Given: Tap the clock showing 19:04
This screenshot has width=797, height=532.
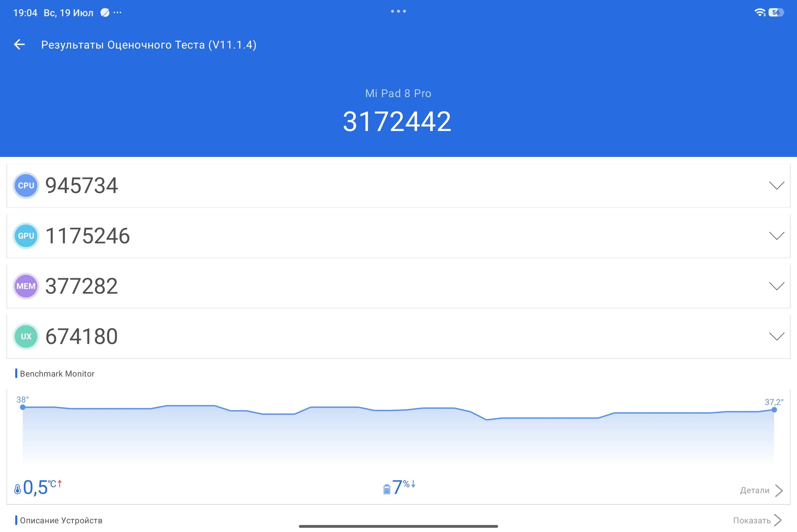Looking at the screenshot, I should (x=25, y=13).
